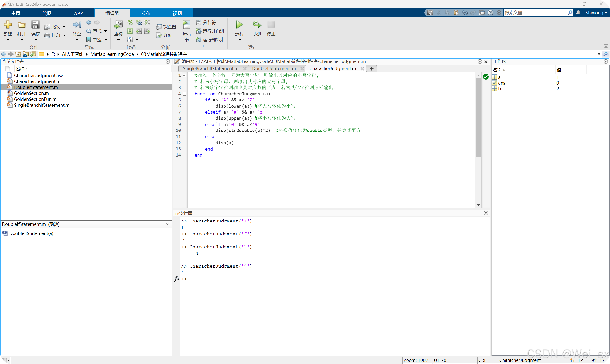Switch to the Publish ribbon tab

pyautogui.click(x=145, y=13)
